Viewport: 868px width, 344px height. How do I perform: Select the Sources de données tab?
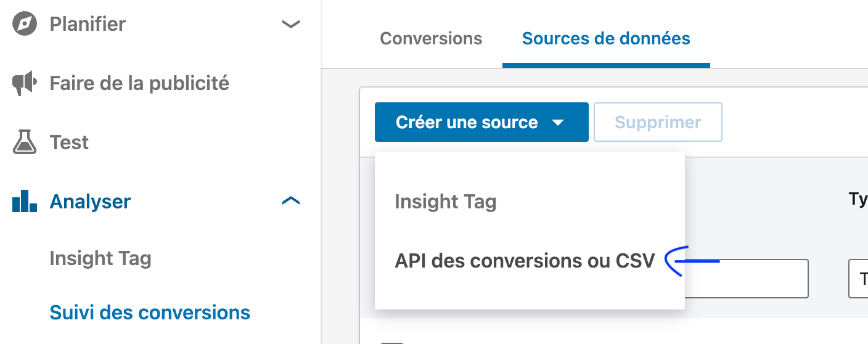click(606, 38)
